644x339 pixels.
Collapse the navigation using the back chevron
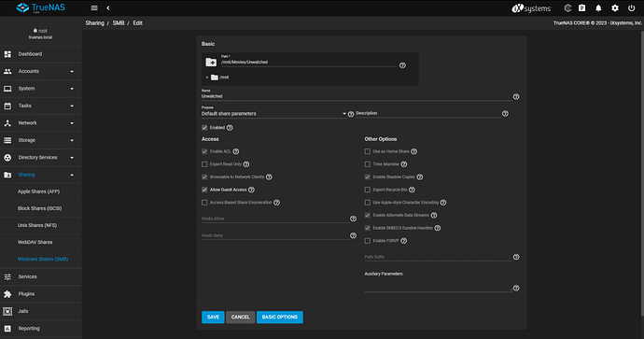pyautogui.click(x=108, y=7)
